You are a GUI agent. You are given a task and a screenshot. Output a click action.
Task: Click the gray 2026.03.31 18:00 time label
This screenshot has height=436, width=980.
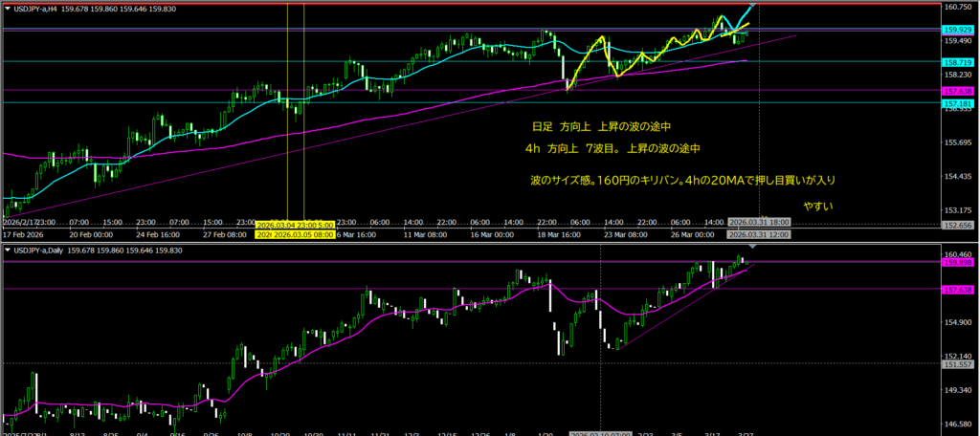758,226
